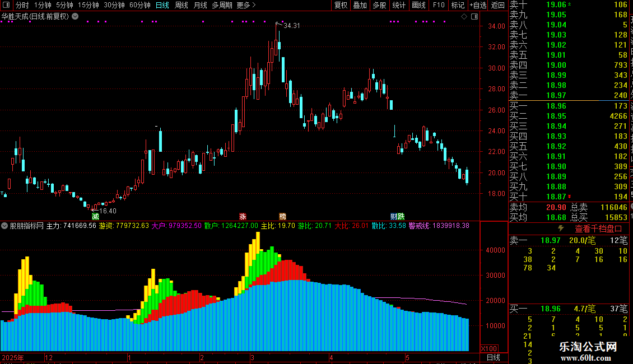Click the 卖均 value 20.90

[556, 207]
